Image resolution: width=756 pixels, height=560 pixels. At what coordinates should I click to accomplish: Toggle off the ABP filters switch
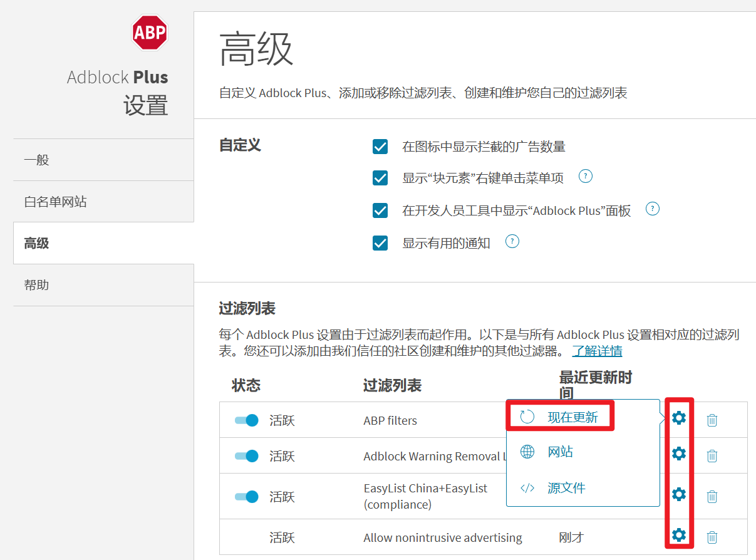[247, 420]
